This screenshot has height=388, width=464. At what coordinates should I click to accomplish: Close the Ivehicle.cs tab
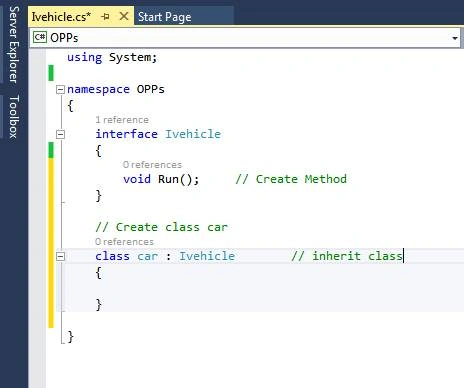coord(124,16)
